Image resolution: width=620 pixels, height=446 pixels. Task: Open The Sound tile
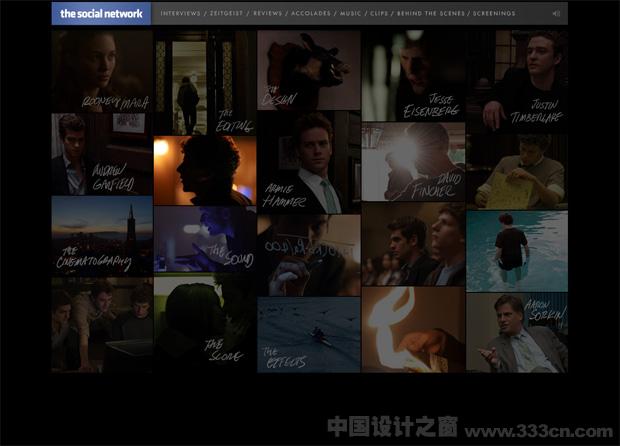(205, 239)
